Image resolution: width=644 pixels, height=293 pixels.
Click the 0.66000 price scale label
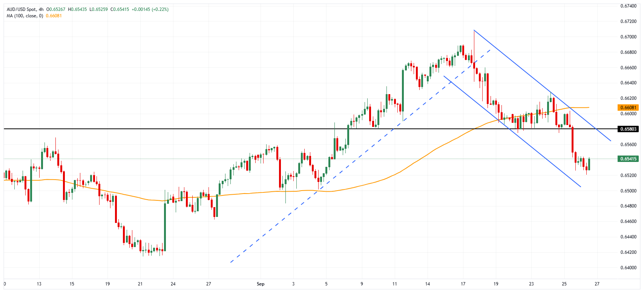(628, 114)
